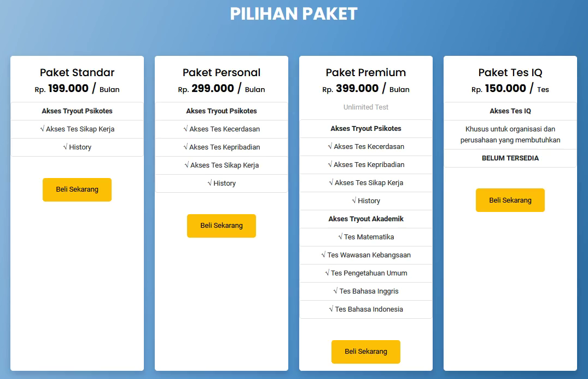
Task: Select the Paket Personal heading
Action: [222, 72]
